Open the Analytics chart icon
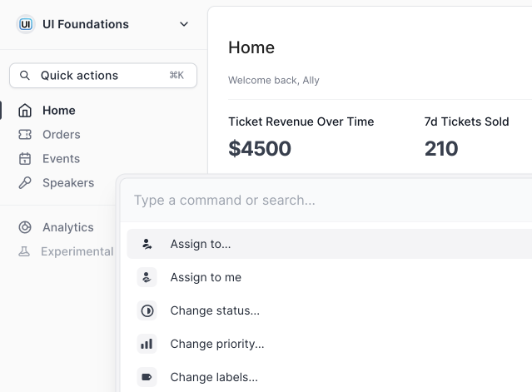This screenshot has width=532, height=392. pos(25,227)
